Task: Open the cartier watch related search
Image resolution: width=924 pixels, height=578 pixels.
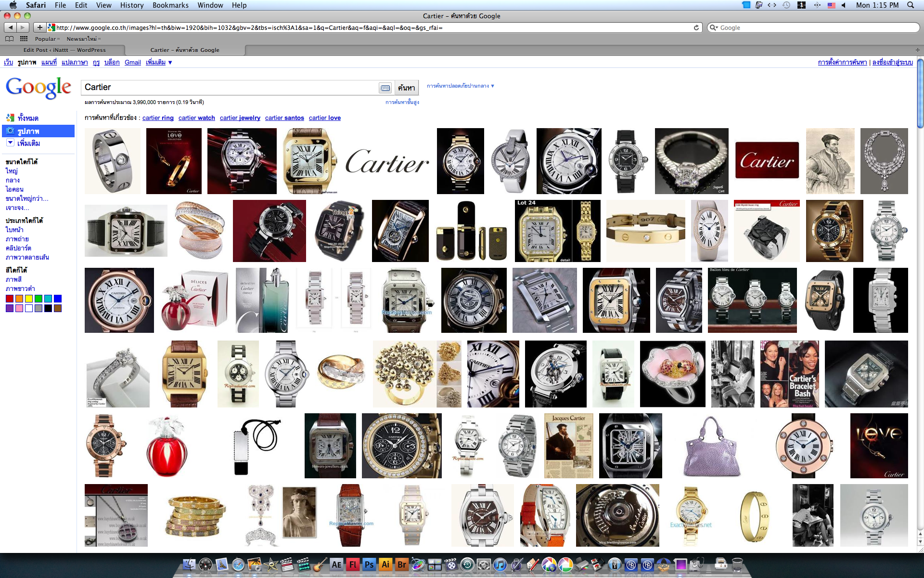Action: pyautogui.click(x=197, y=118)
